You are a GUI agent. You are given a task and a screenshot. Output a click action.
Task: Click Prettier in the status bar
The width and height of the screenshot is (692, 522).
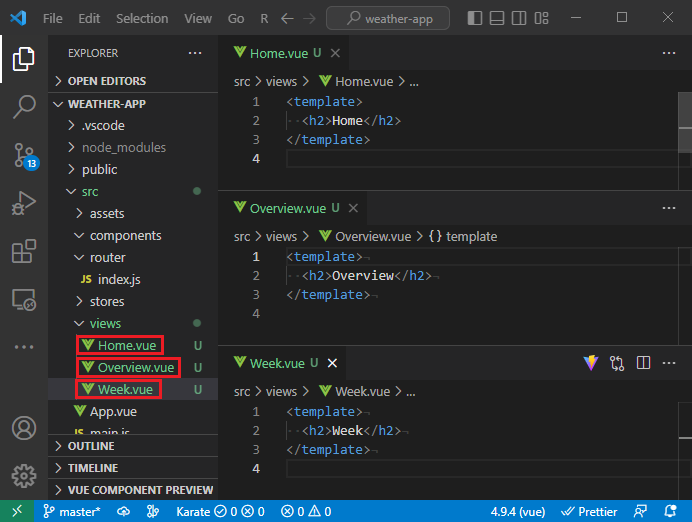tap(589, 511)
